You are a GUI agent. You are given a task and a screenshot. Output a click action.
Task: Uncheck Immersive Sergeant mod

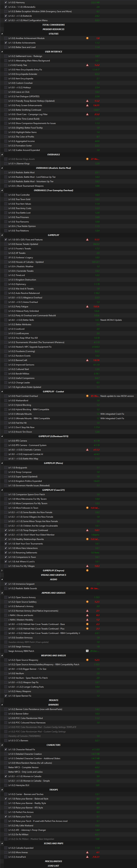6,584
